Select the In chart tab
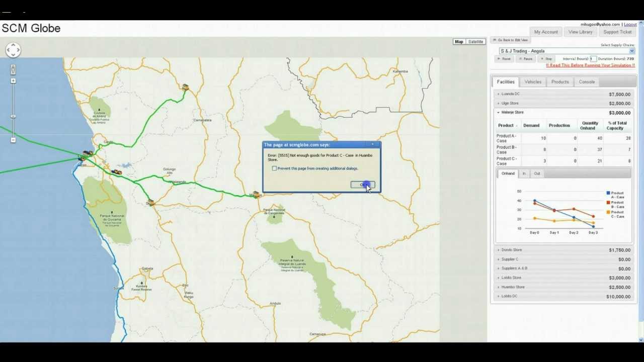This screenshot has height=362, width=644. 524,173
